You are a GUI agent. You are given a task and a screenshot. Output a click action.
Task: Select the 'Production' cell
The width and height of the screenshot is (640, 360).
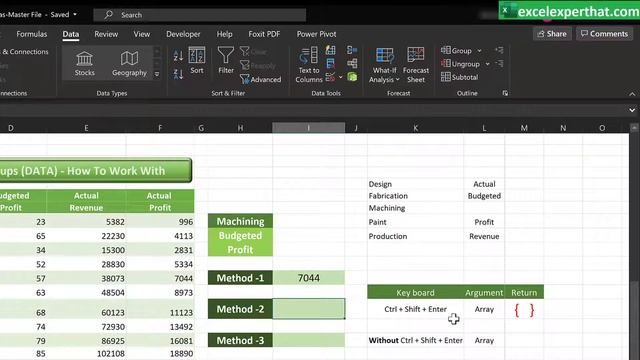pos(416,236)
